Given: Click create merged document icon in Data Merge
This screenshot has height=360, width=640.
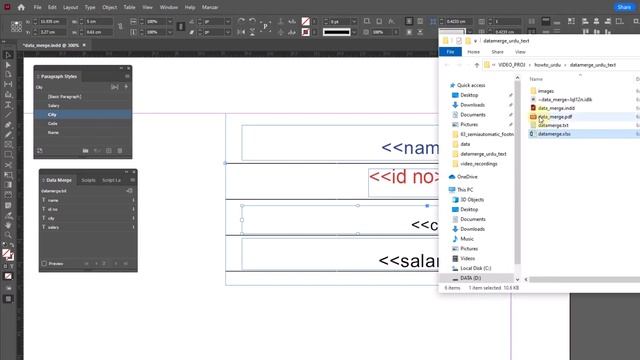Looking at the screenshot, I should point(129,191).
